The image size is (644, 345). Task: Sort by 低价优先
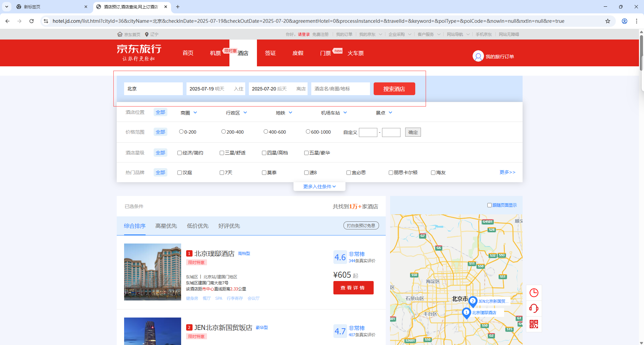point(198,226)
